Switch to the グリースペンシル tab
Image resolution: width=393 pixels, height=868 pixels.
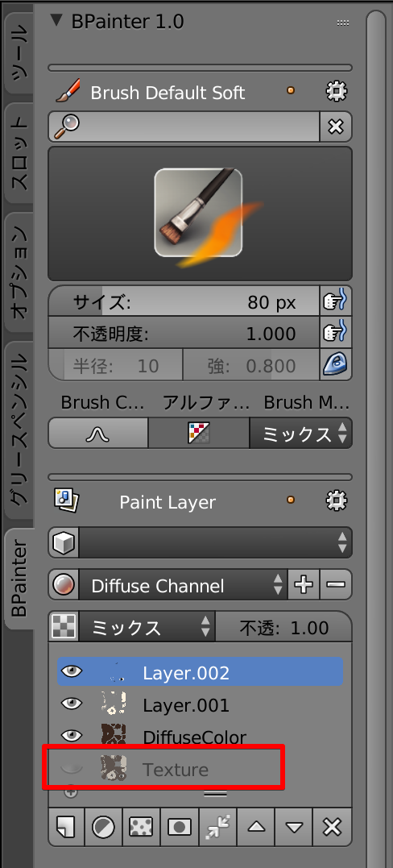pyautogui.click(x=19, y=430)
